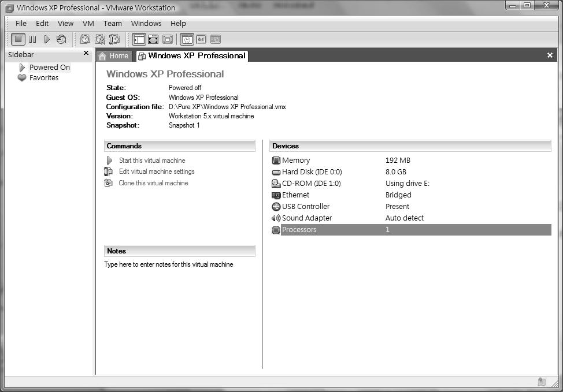Click the play icon beside Start this virtual machine

tap(109, 160)
